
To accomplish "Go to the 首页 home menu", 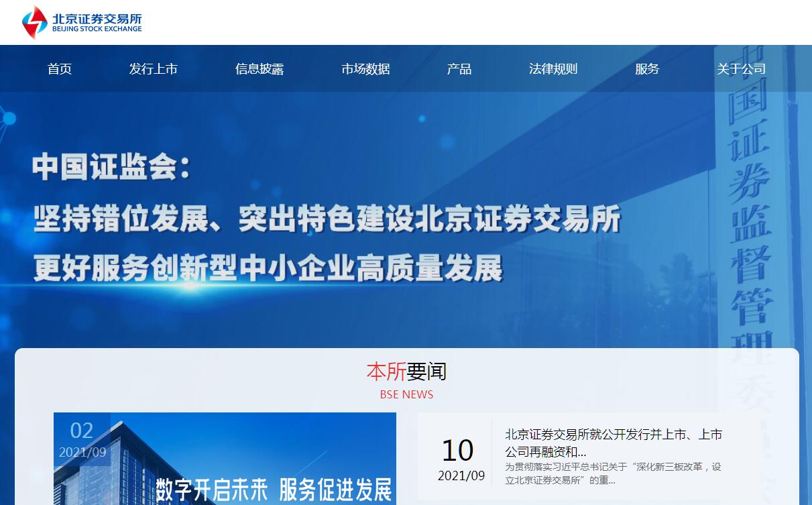I will (x=60, y=69).
